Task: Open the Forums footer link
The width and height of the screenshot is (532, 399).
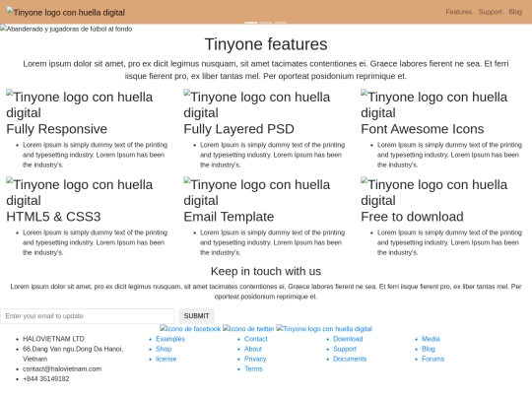Action: pyautogui.click(x=432, y=359)
